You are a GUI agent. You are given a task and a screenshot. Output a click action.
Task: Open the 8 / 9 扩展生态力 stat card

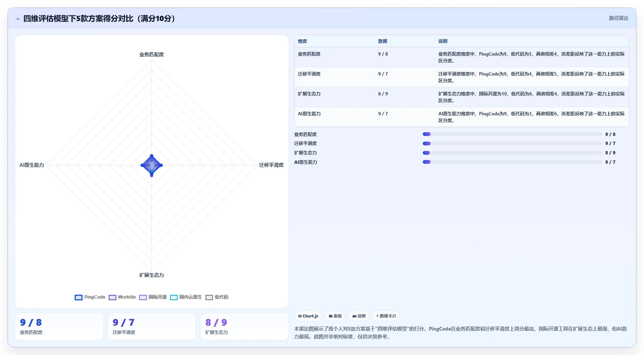coord(244,326)
